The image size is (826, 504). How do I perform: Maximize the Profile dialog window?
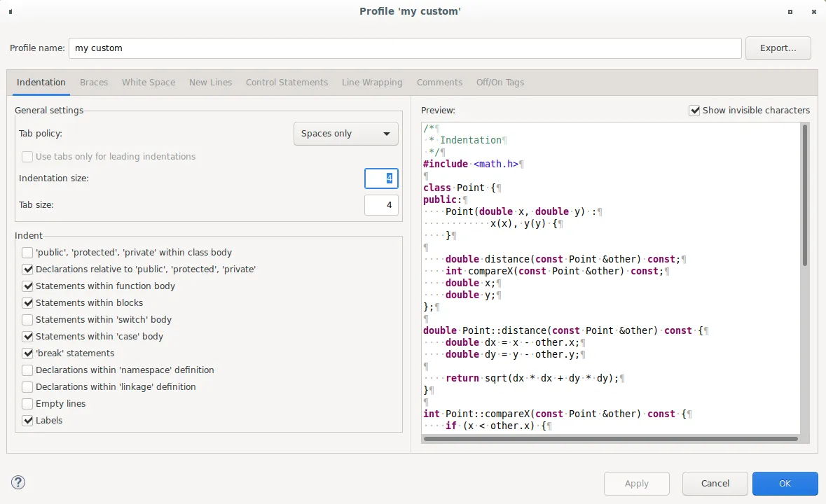click(790, 12)
